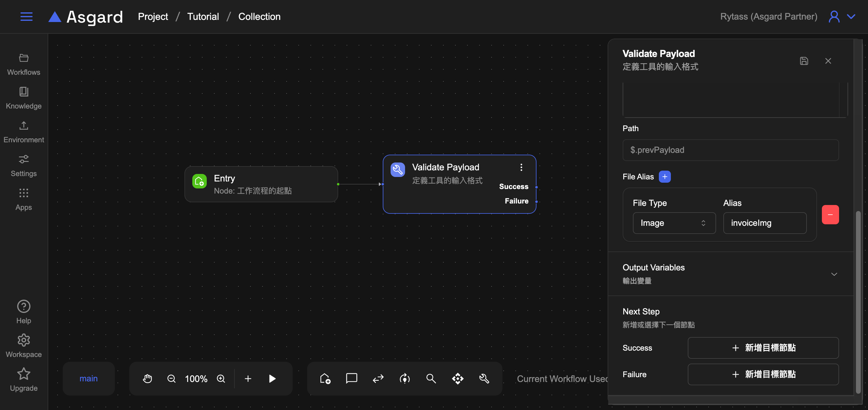Open the user account dropdown chevron
This screenshot has height=410, width=868.
point(851,16)
